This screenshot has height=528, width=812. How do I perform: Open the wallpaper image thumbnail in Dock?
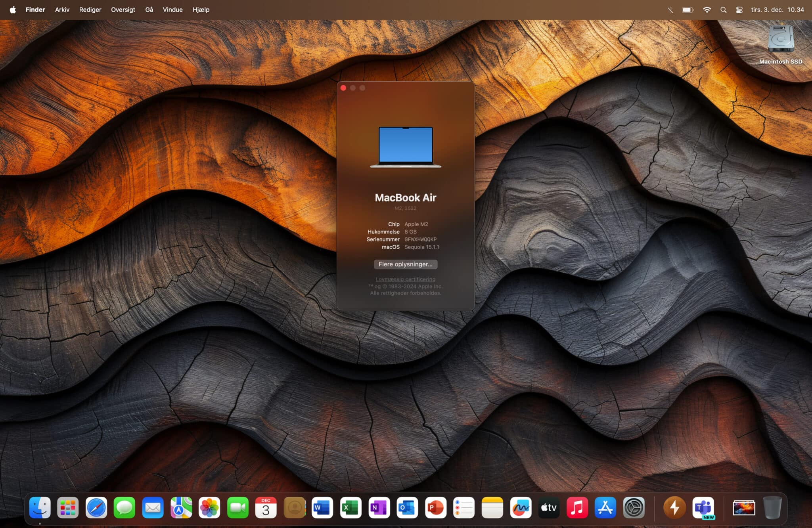[x=744, y=508]
